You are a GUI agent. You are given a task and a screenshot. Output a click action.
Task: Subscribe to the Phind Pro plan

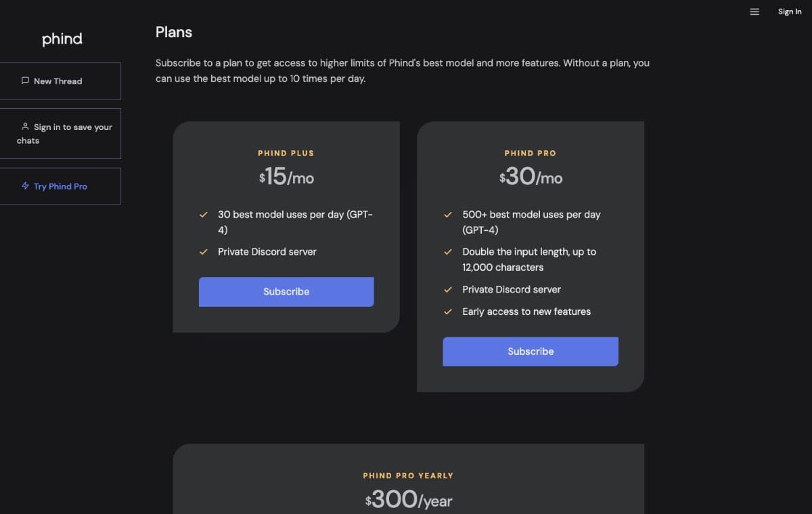(x=531, y=351)
